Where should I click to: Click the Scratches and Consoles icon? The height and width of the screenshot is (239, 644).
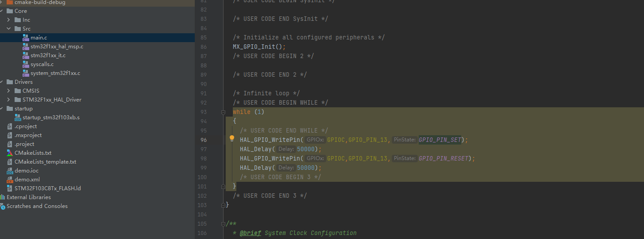pos(3,206)
